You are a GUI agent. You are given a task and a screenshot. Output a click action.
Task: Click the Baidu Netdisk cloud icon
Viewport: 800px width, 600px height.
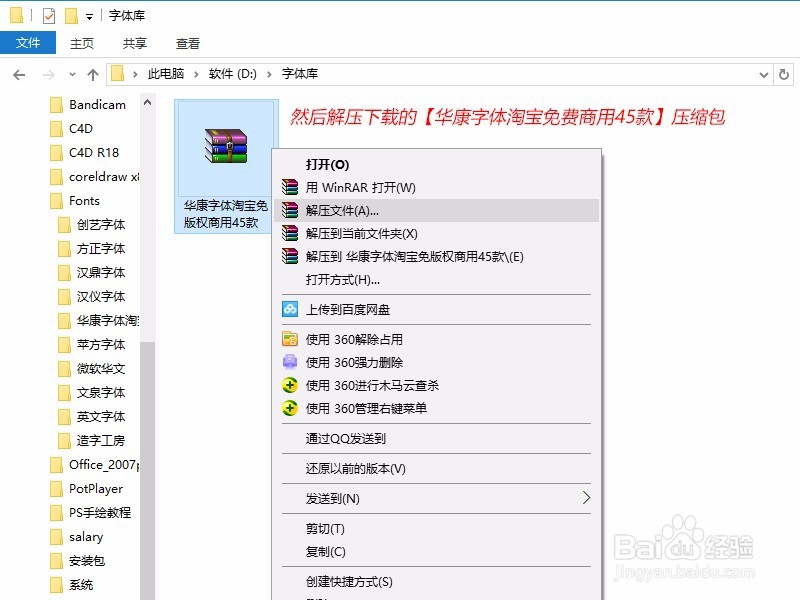click(x=290, y=309)
